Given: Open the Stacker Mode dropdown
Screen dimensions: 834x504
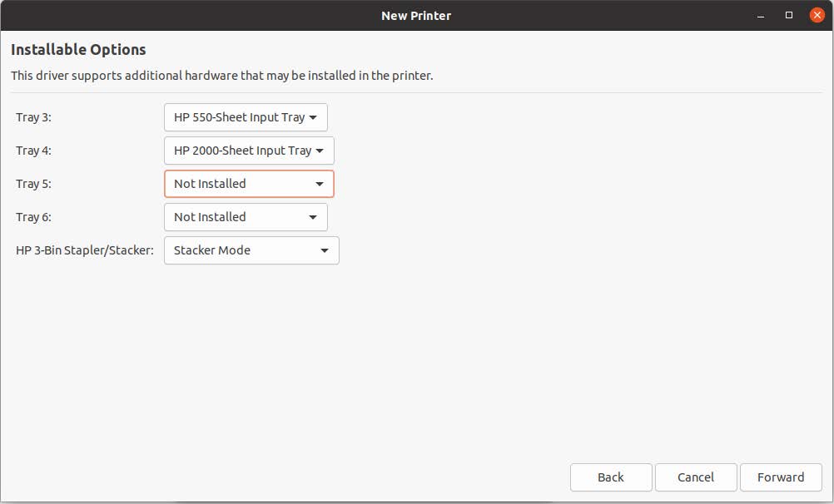Looking at the screenshot, I should [251, 250].
